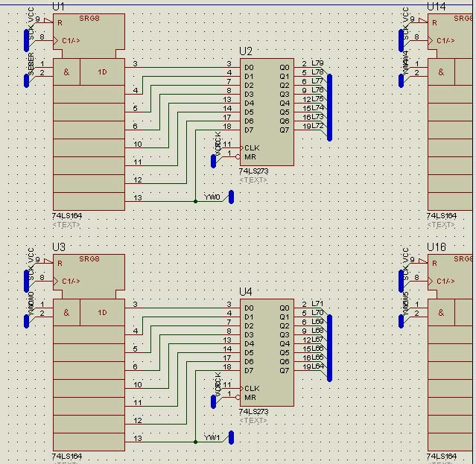Click the 1D block of U3 shift register

pos(102,312)
